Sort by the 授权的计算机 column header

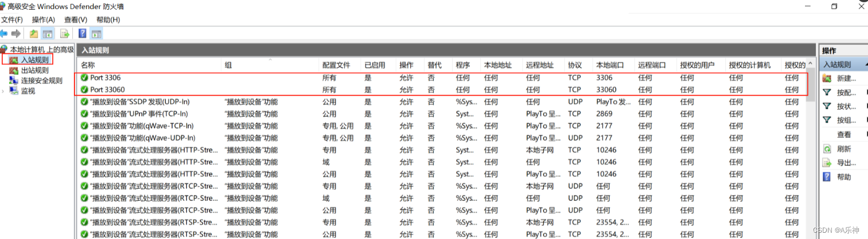(x=753, y=65)
